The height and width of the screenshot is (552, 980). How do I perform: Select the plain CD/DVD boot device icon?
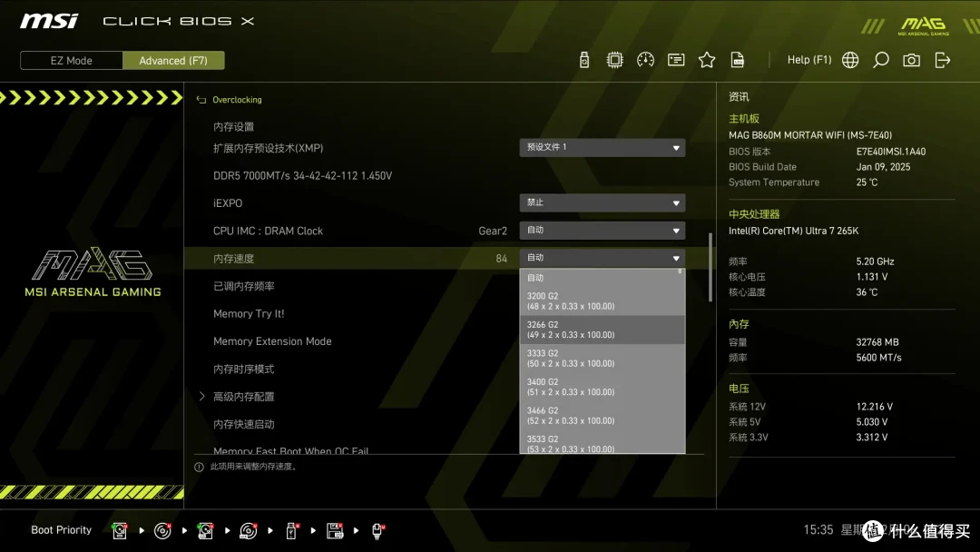click(x=162, y=531)
